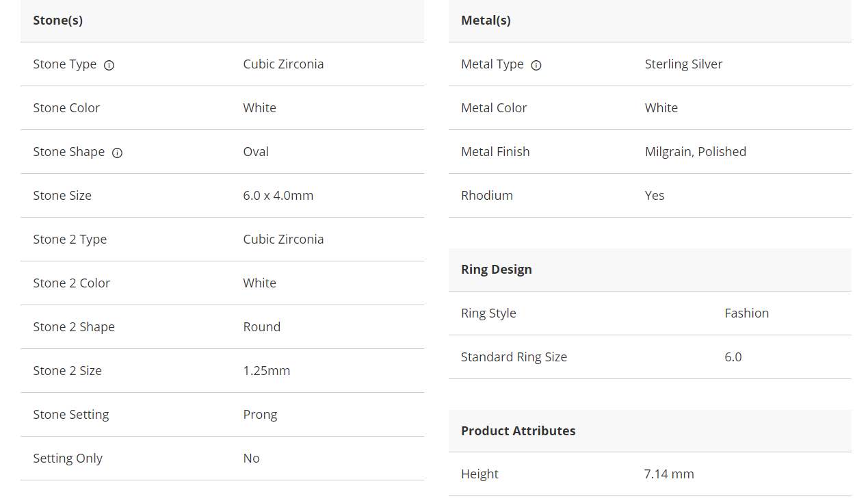Screen dimensions: 868x503
Task: Click the Ring Design section header
Action: coord(497,270)
